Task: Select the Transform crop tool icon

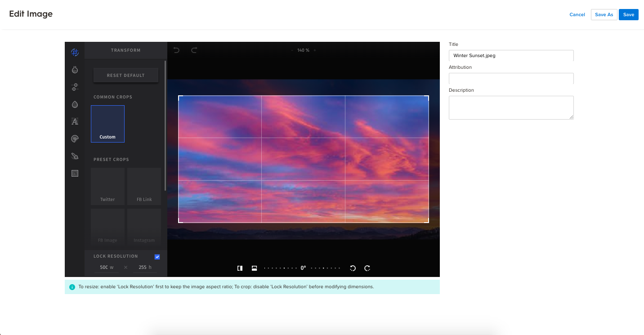Action: (75, 53)
